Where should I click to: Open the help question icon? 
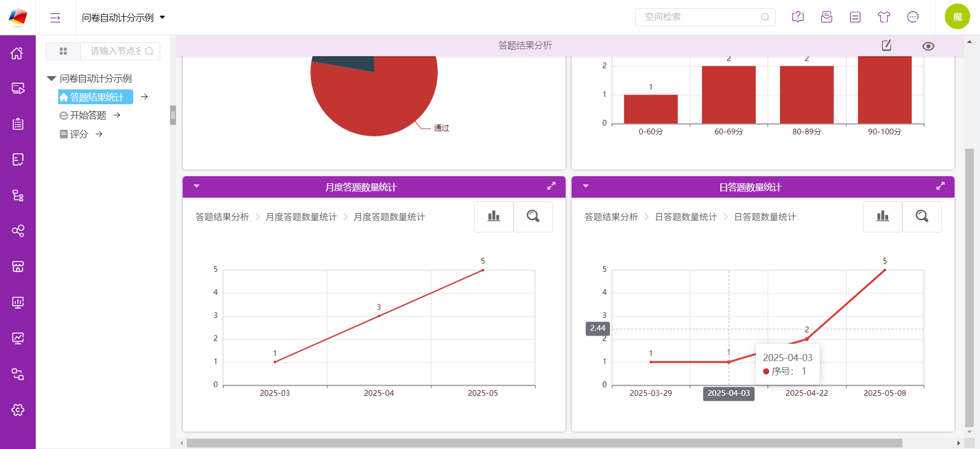[x=798, y=17]
